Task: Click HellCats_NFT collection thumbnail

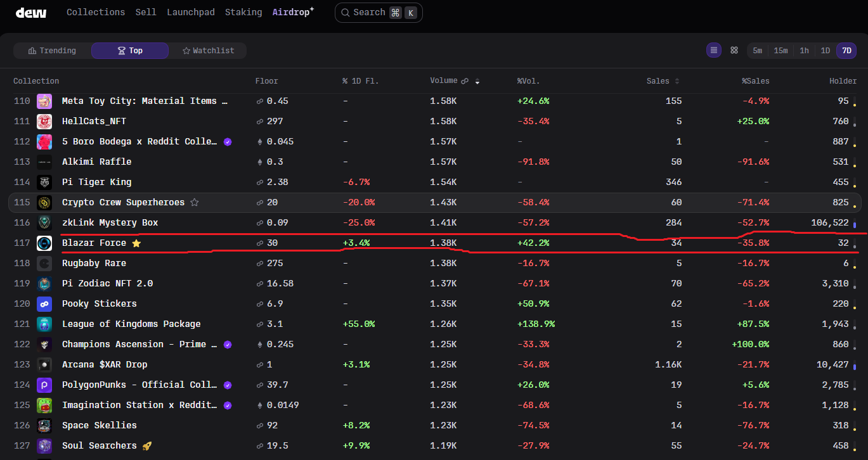Action: point(44,122)
